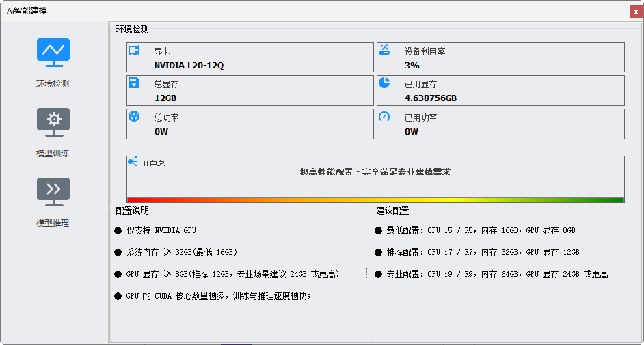The height and width of the screenshot is (345, 644).
Task: Click the splitter handle between 配置说明 and 建议配置
Action: (366, 273)
